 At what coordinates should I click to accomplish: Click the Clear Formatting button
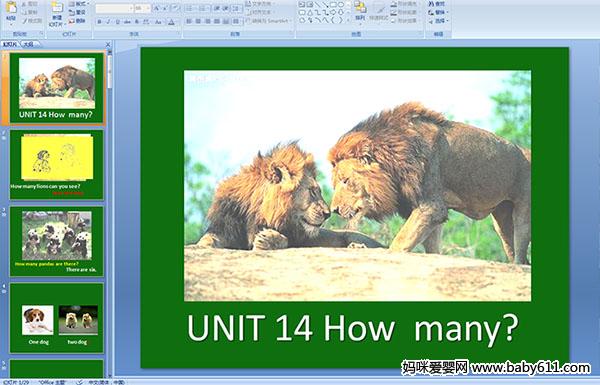pyautogui.click(x=175, y=8)
